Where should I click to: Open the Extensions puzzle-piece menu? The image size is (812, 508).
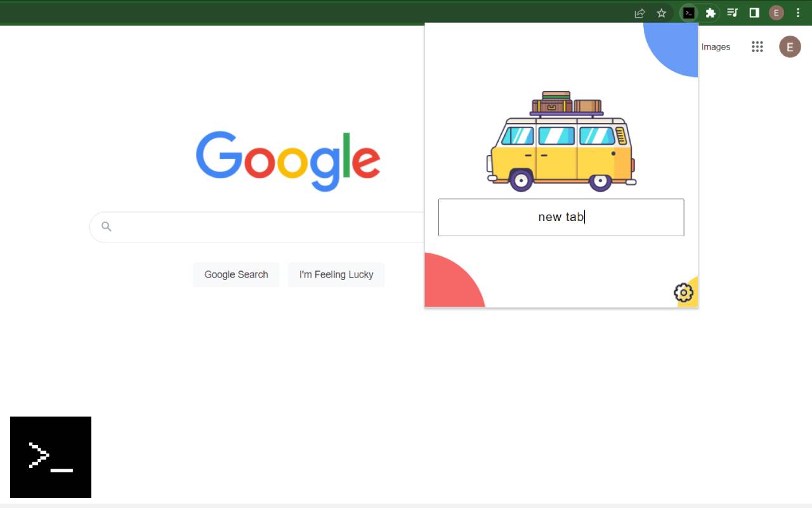pos(711,13)
